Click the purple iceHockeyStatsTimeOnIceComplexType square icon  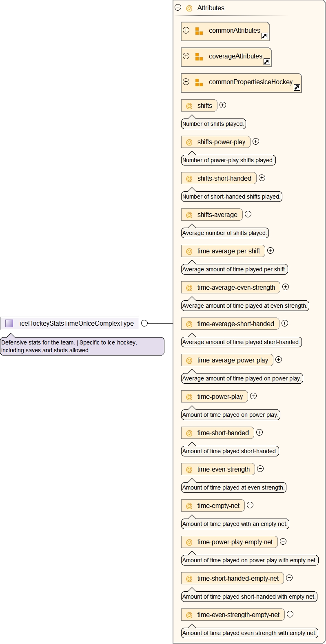point(9,324)
